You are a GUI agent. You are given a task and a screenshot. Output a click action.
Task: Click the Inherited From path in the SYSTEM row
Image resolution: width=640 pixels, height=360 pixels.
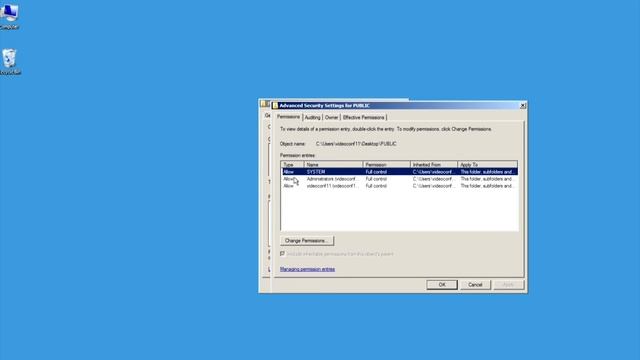pos(433,172)
